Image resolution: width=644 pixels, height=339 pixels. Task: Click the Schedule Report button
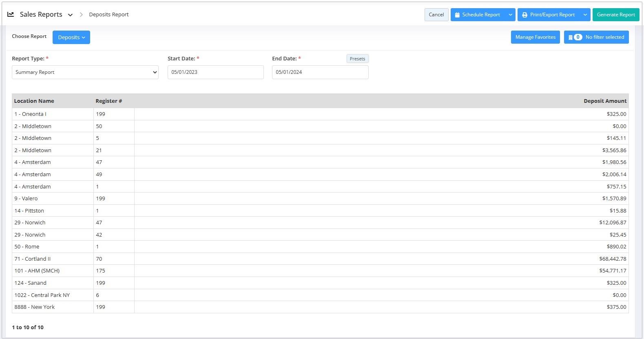click(x=478, y=15)
